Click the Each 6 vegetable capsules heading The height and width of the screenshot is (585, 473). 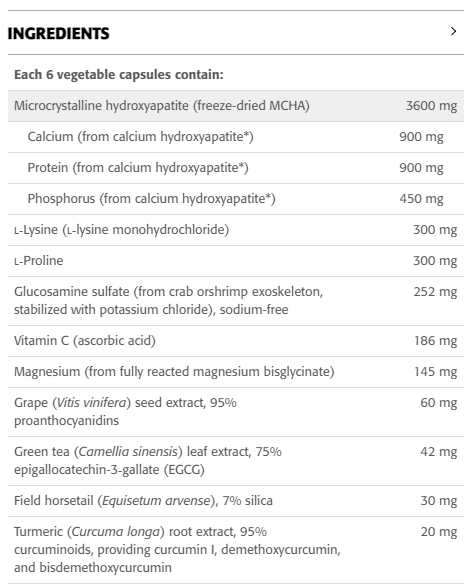[x=119, y=75]
